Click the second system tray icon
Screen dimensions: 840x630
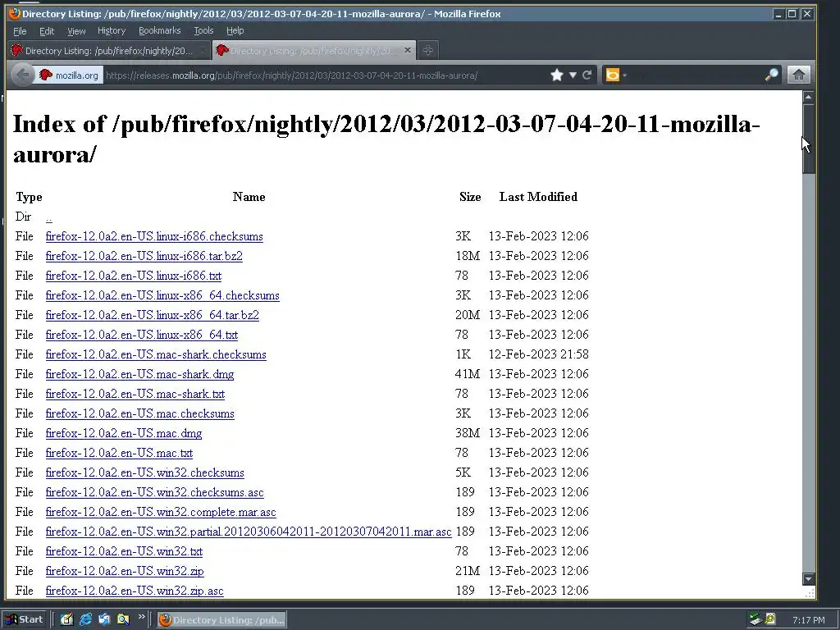click(x=770, y=619)
